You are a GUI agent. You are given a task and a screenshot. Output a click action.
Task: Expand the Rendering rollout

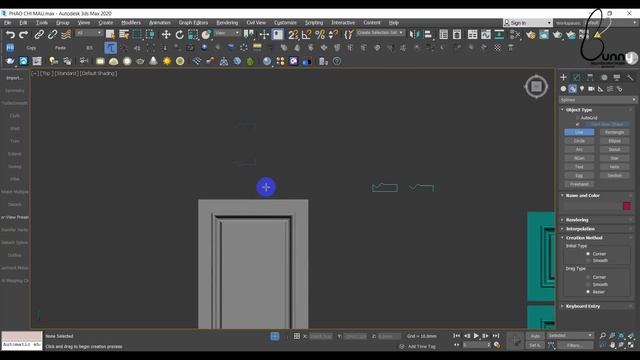tap(577, 220)
